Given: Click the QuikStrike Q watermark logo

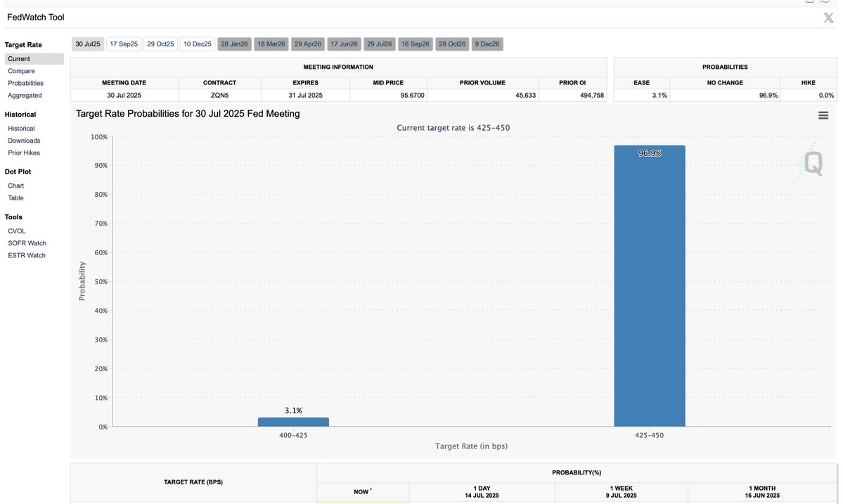Looking at the screenshot, I should pyautogui.click(x=813, y=164).
